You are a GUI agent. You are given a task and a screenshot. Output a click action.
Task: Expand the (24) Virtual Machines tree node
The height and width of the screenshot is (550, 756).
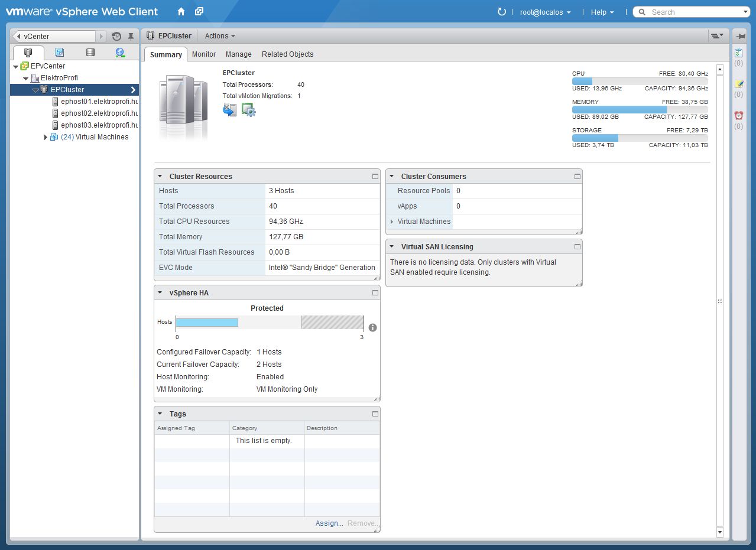[x=46, y=137]
